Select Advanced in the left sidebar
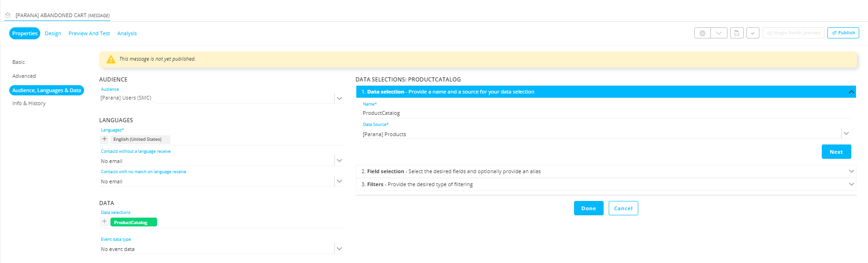The height and width of the screenshot is (263, 868). (x=24, y=76)
